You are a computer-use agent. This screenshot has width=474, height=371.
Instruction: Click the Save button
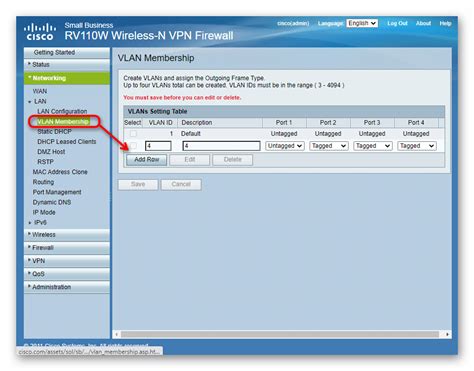(138, 184)
